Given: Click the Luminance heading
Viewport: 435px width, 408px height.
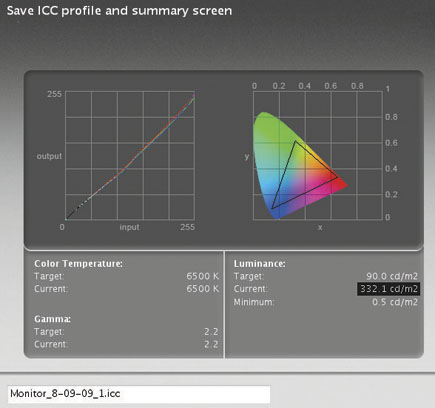Looking at the screenshot, I should click(x=260, y=264).
